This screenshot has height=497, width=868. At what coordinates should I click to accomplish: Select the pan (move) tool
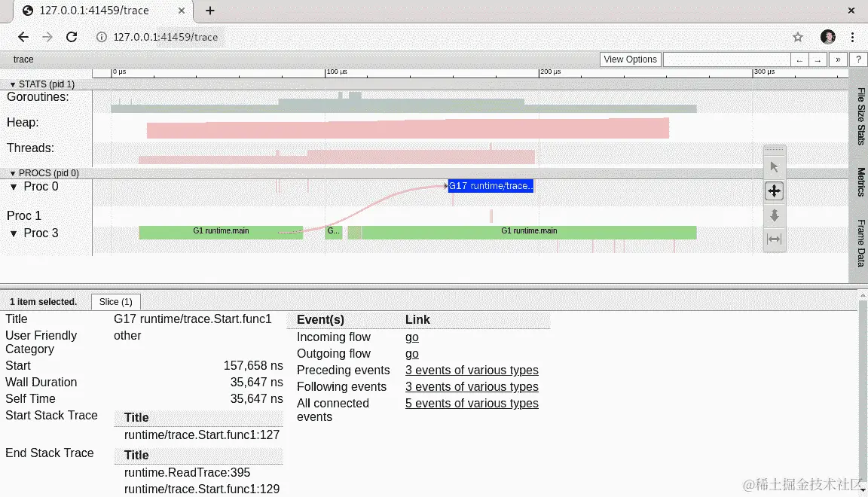(x=774, y=191)
